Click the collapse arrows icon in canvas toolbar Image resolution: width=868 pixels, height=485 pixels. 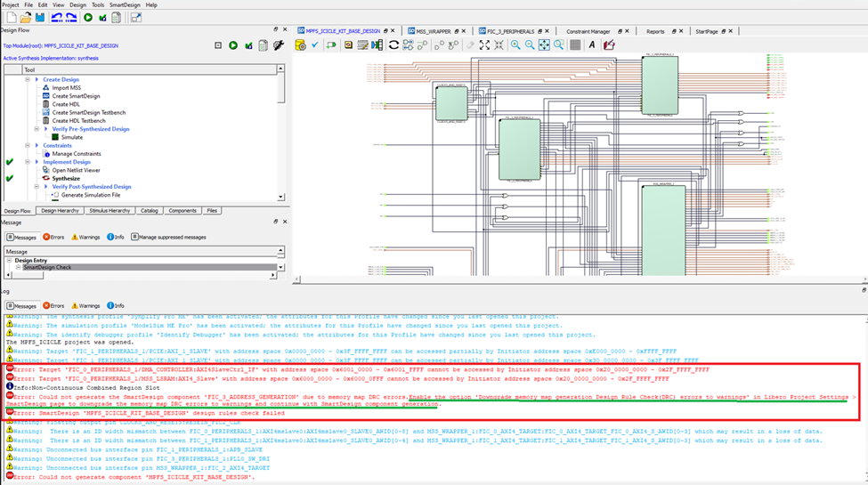tap(499, 44)
